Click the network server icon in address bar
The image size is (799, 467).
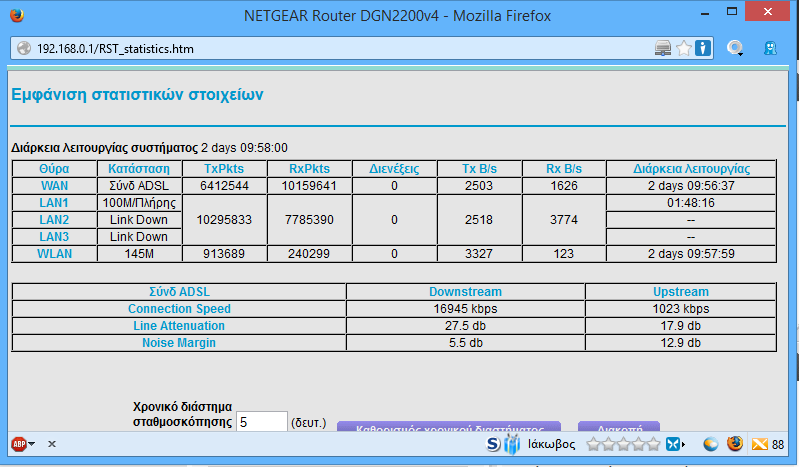pos(662,48)
